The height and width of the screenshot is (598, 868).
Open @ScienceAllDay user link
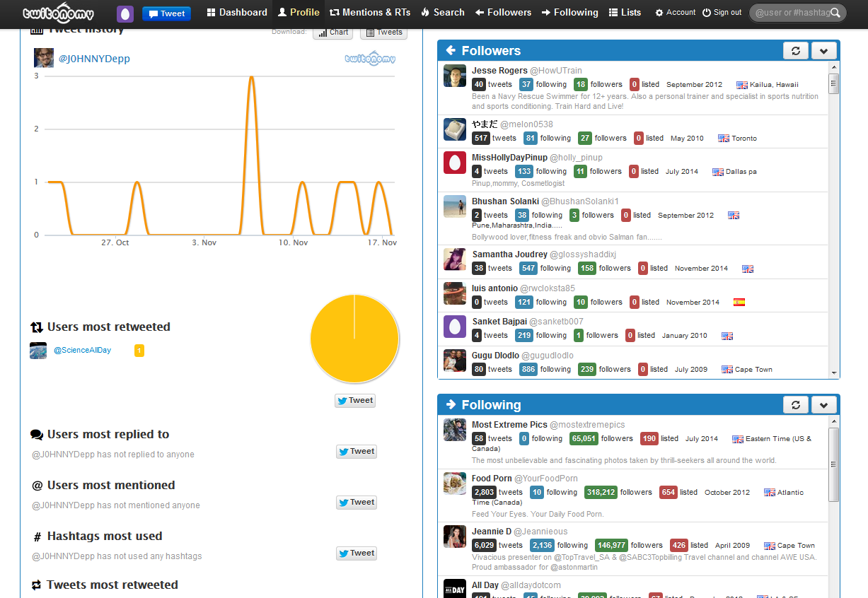82,350
